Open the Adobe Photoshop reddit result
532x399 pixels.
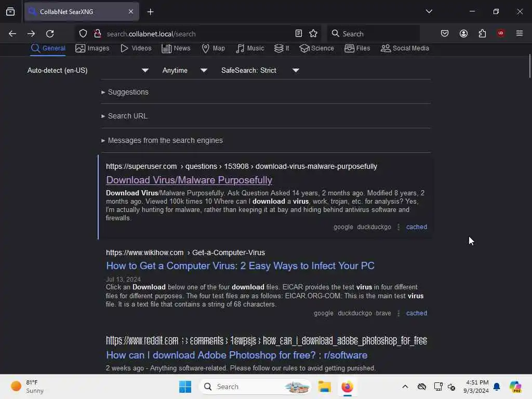click(x=236, y=355)
